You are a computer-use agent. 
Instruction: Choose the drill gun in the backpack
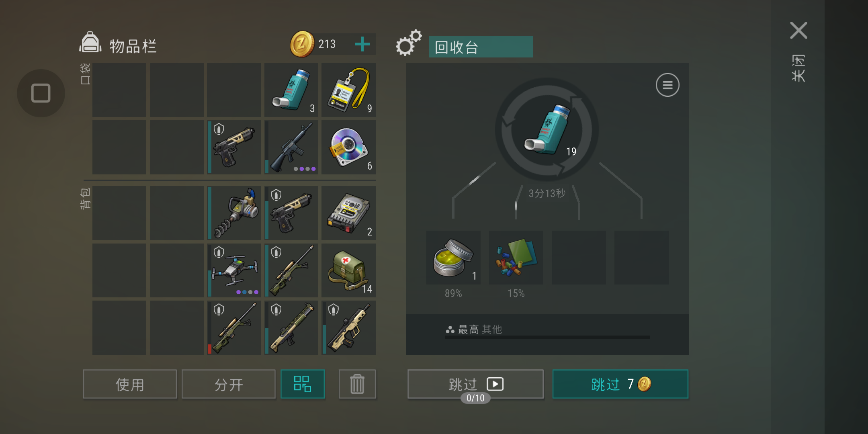(234, 213)
